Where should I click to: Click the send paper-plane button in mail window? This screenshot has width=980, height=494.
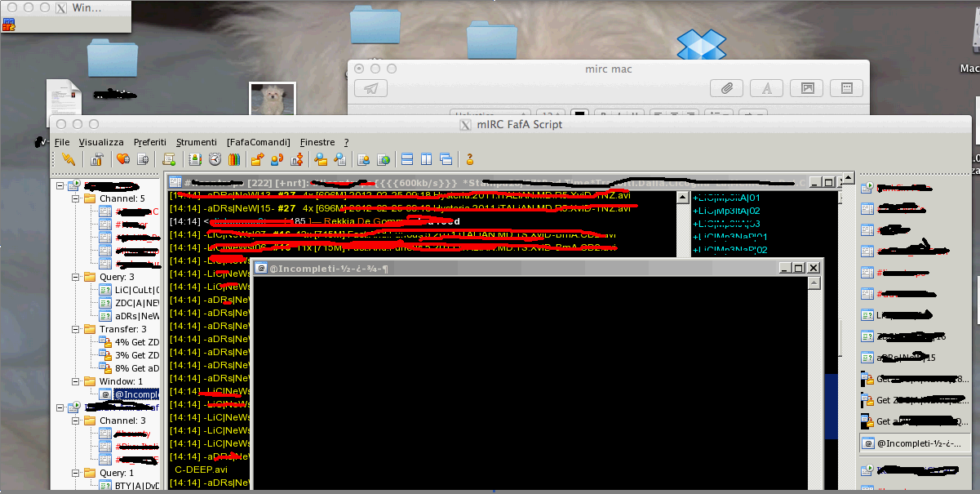(x=371, y=88)
